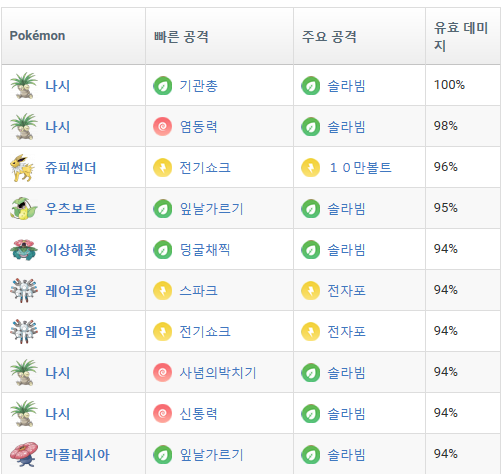
Task: Click the electric type icon beside 10만볼트
Action: click(x=310, y=168)
